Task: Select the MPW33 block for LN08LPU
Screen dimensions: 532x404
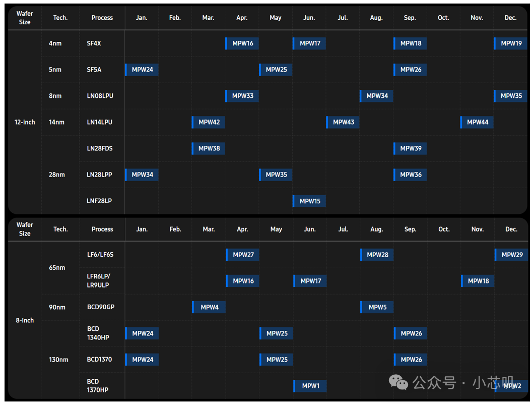Action: point(242,96)
